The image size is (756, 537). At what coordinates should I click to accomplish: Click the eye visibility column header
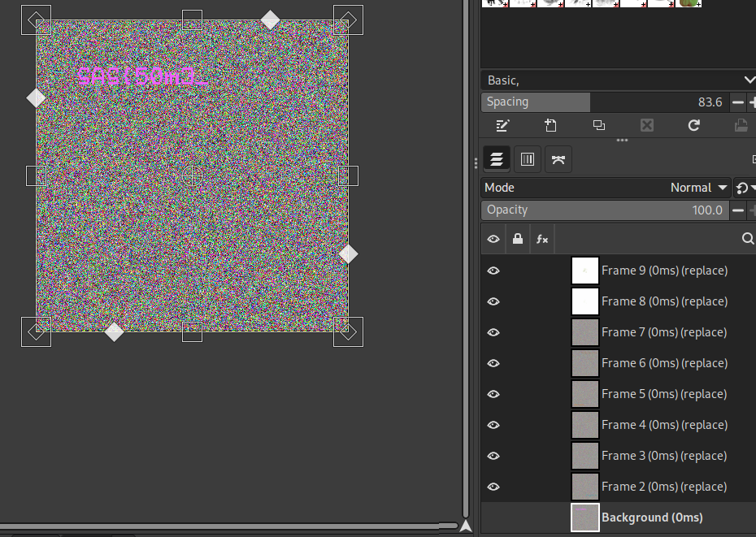click(x=493, y=239)
